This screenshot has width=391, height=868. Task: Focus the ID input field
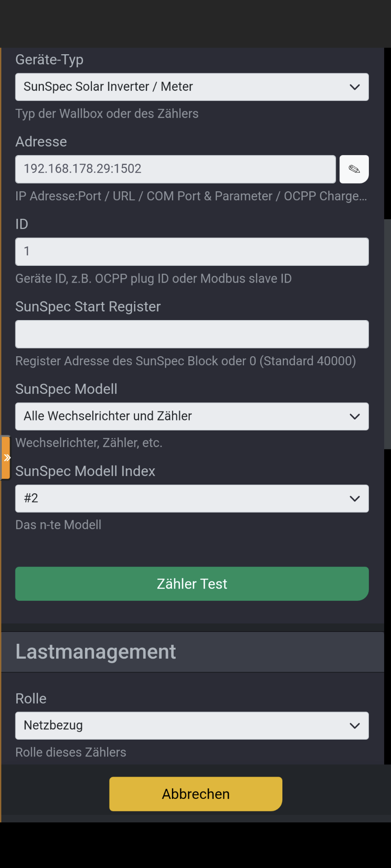tap(192, 252)
